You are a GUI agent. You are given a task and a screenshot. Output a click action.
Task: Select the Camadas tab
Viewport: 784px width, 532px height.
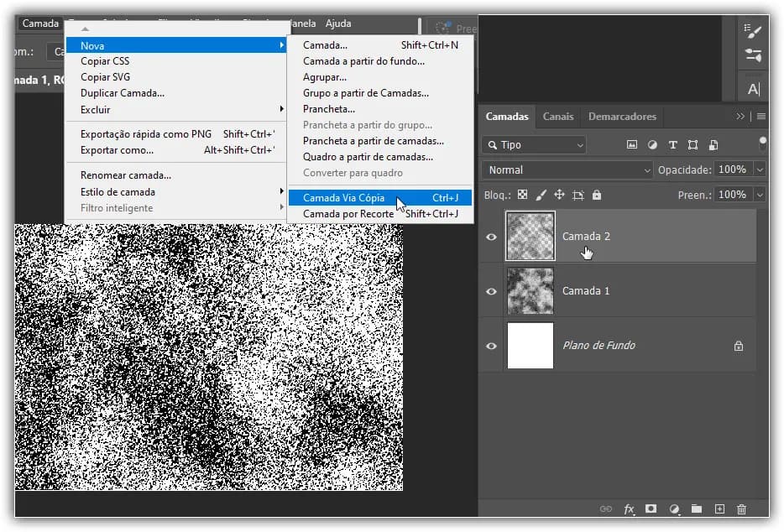(507, 117)
